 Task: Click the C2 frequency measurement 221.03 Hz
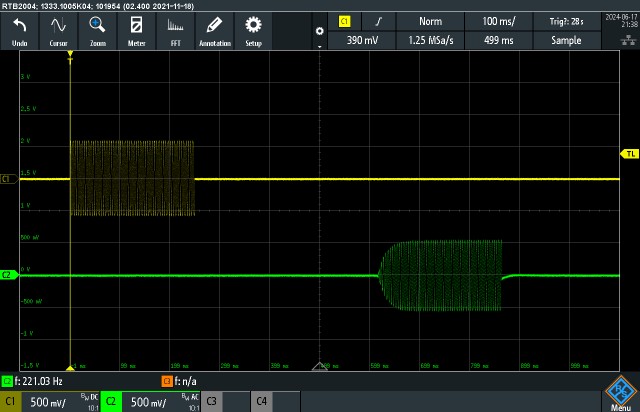tap(33, 381)
